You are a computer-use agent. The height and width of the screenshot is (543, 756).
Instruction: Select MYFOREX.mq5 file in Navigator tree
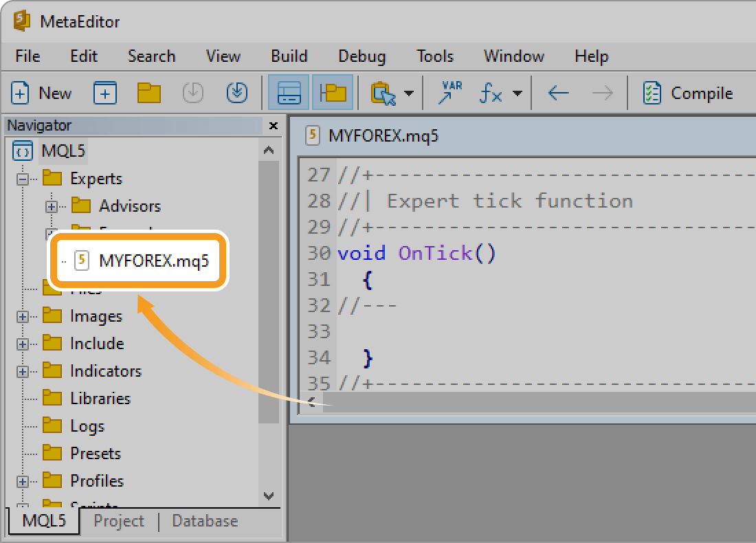click(x=153, y=261)
